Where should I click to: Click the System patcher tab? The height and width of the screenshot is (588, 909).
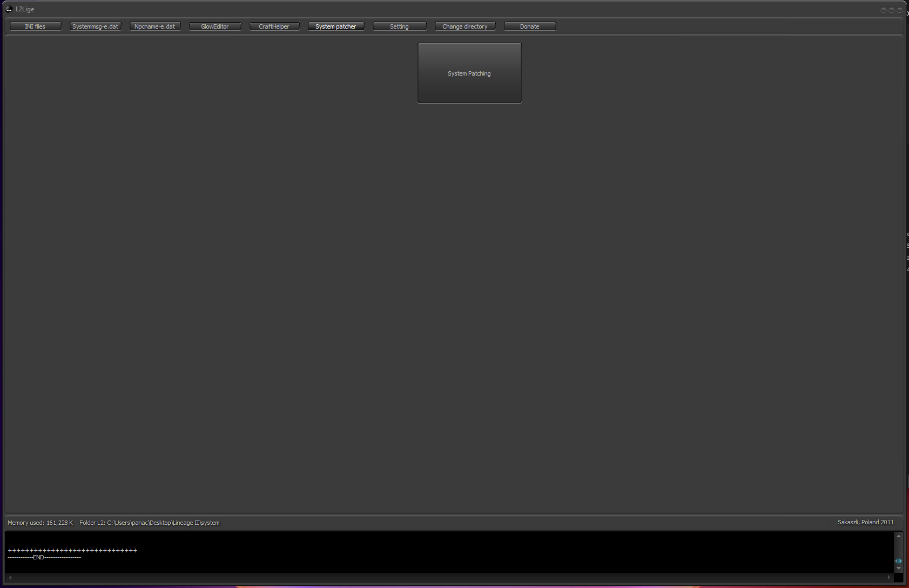pos(335,26)
